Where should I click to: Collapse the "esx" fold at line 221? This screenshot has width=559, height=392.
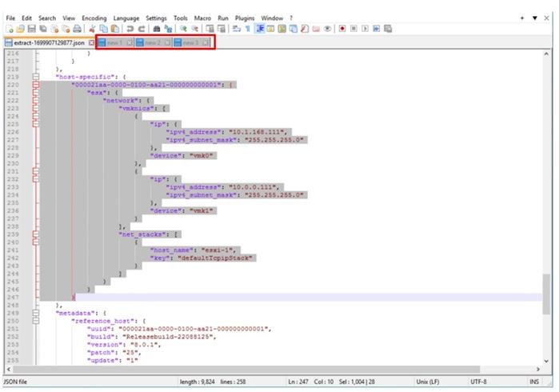click(36, 92)
